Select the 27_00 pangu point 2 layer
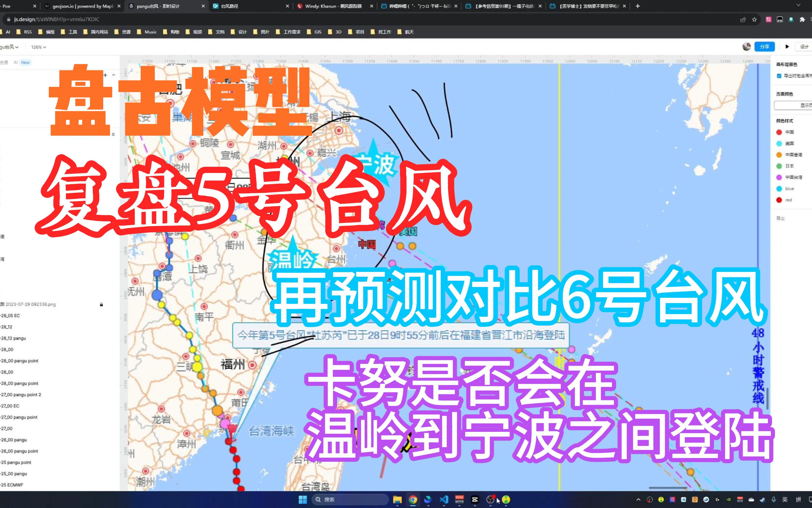The image size is (812, 508). (x=21, y=394)
